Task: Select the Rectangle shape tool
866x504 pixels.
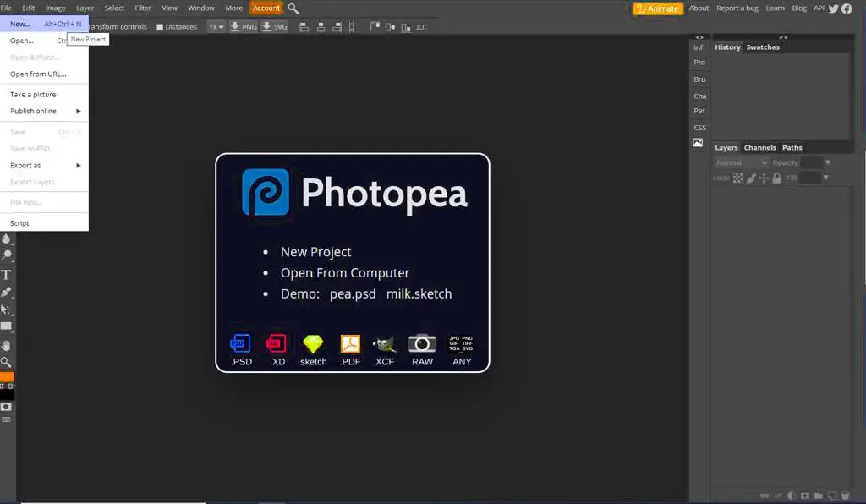Action: (x=6, y=326)
